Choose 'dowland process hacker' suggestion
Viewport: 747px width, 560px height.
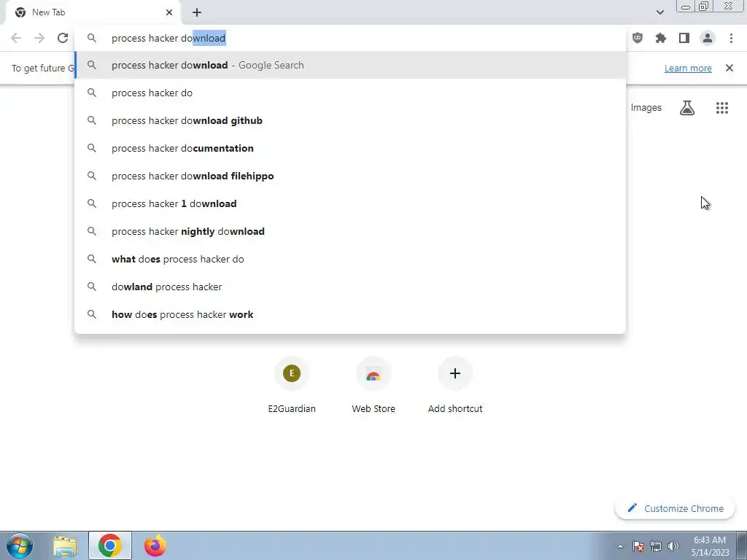[350, 287]
